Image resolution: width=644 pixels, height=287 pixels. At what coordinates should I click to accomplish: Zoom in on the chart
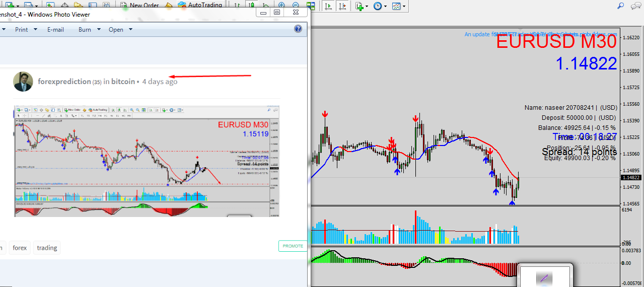(281, 5)
